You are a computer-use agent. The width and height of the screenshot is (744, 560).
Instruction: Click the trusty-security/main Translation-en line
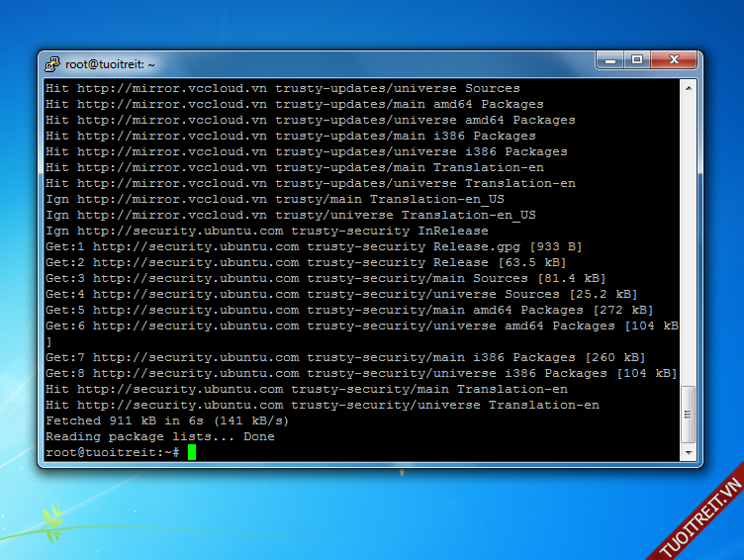coord(307,389)
